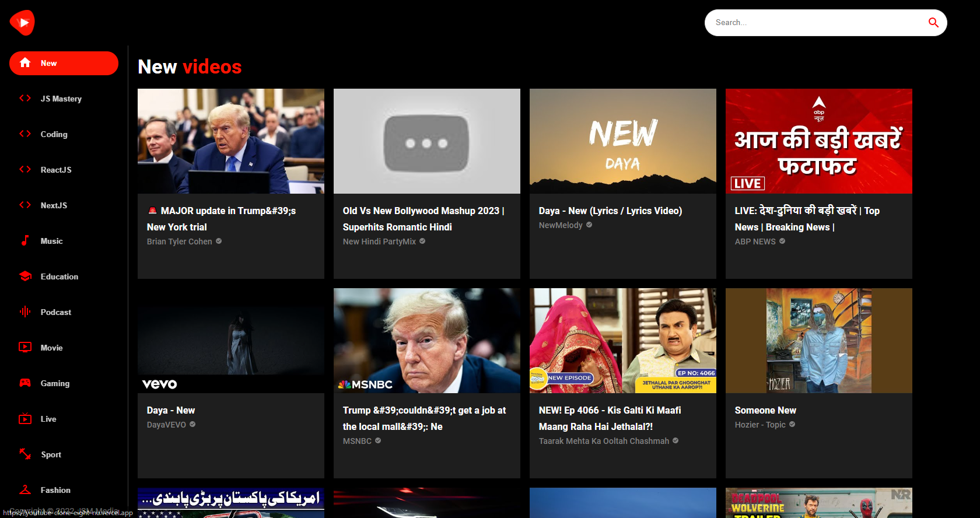Open Brian Tyler Cohen channel link
The width and height of the screenshot is (980, 518).
tap(180, 241)
